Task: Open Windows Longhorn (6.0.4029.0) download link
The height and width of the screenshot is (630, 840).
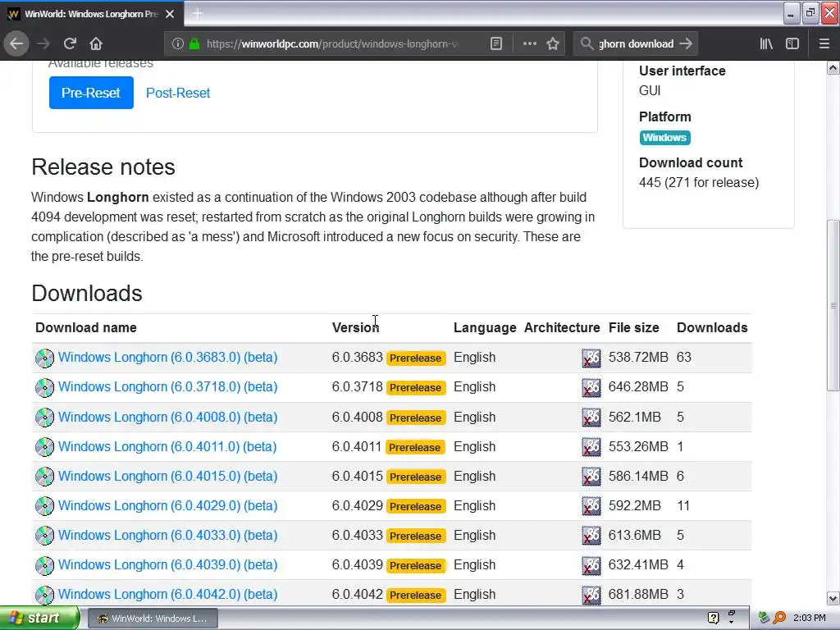Action: point(167,505)
